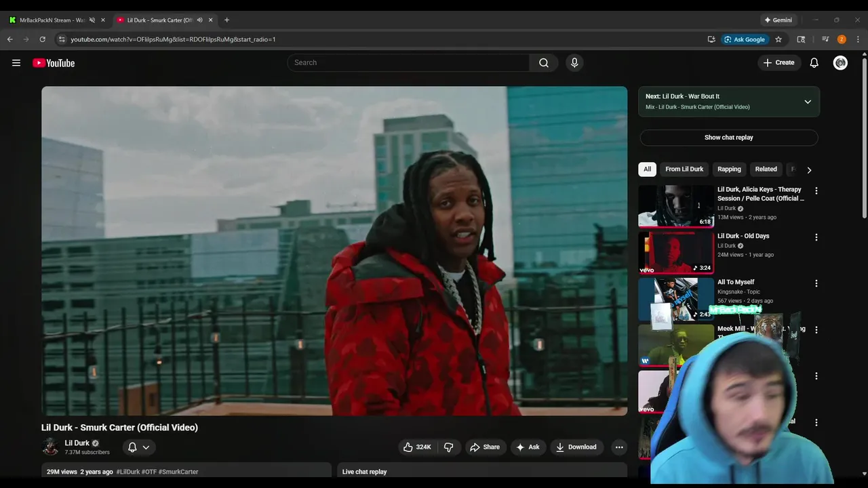Screen dimensions: 868x488
Task: Show chat replay
Action: tap(729, 138)
